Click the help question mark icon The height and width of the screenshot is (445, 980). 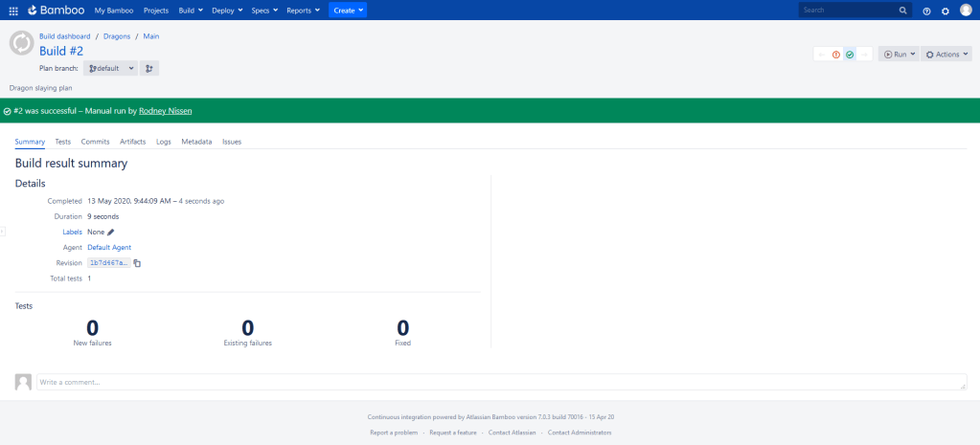coord(926,11)
